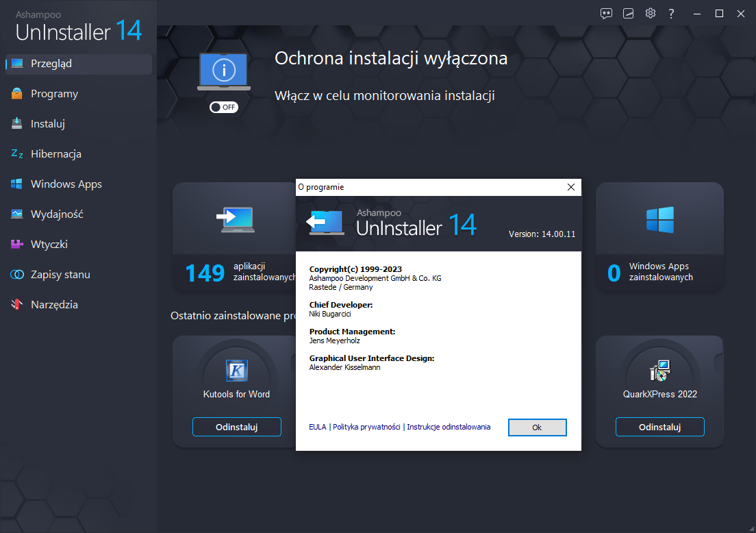Open Narzędzia tools entry
Image resolution: width=756 pixels, height=533 pixels.
79,305
